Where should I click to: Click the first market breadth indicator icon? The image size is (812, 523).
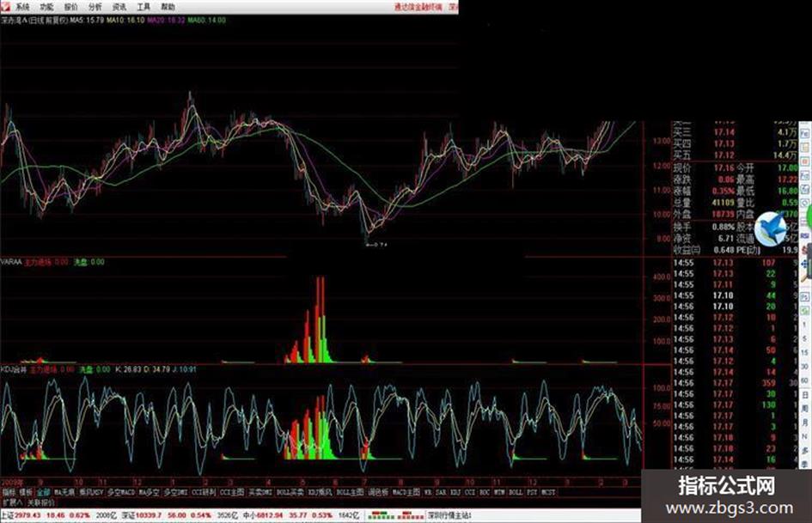[381, 516]
